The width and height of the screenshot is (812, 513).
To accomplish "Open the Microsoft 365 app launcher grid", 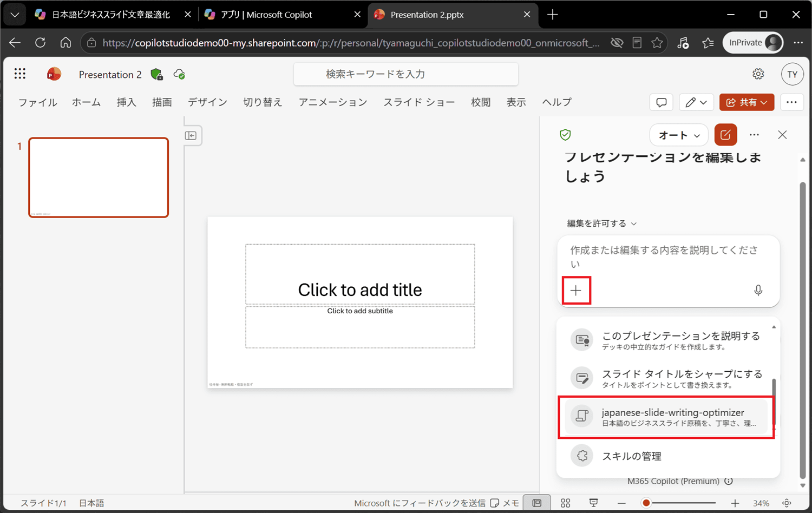I will tap(20, 74).
